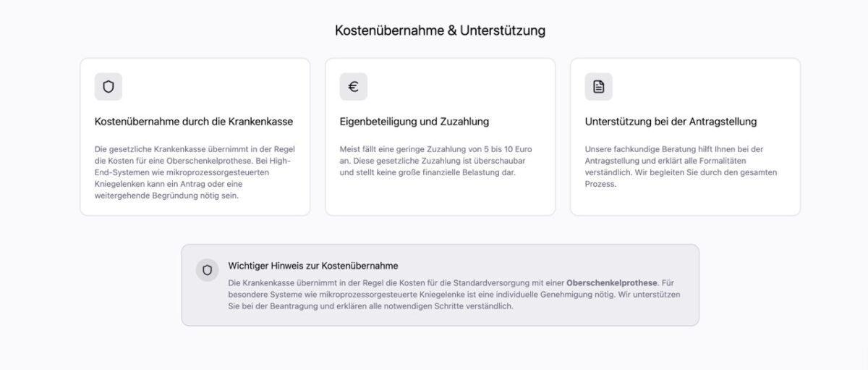Click the document icon above Antragstellung heading

(x=598, y=87)
